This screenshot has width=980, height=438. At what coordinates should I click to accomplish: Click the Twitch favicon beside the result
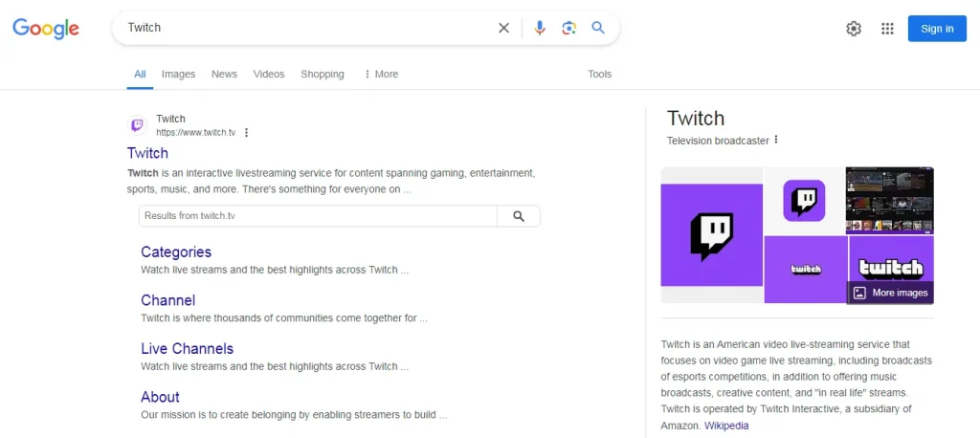point(138,125)
